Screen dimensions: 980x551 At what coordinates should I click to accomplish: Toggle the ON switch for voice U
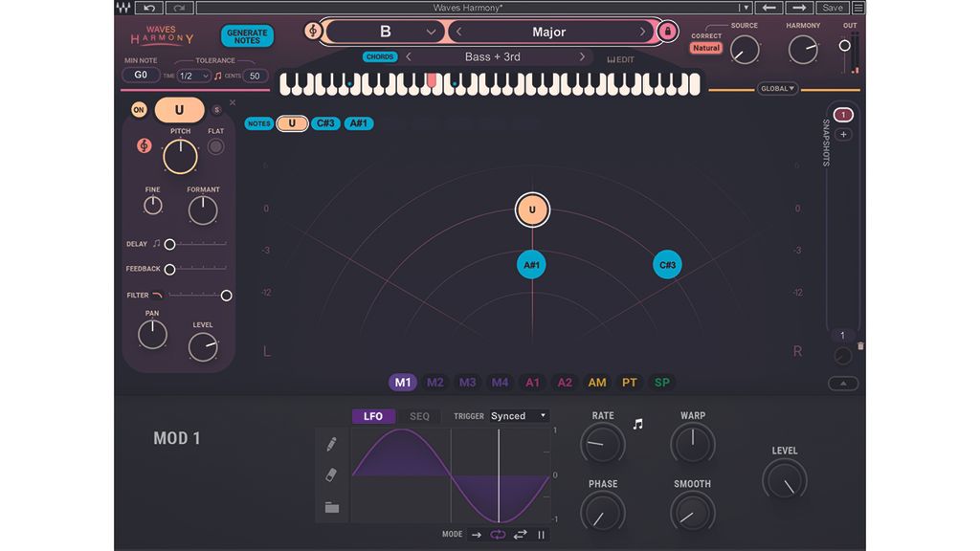(x=140, y=109)
